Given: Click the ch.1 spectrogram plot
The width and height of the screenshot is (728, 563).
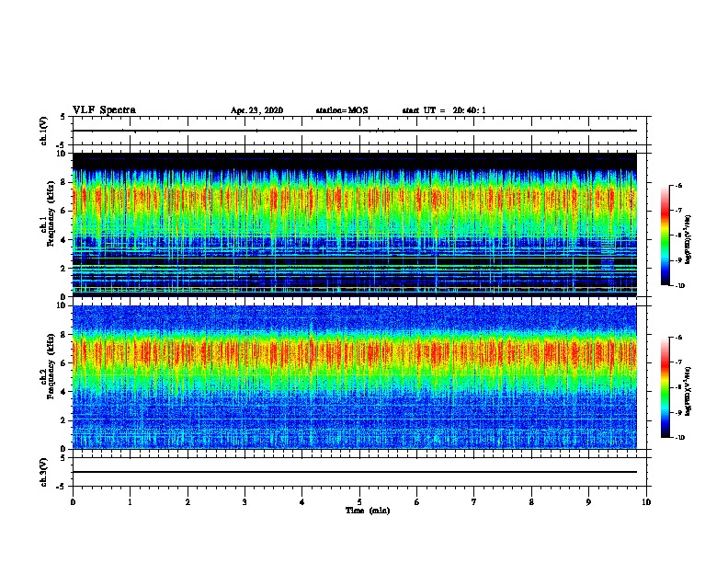Looking at the screenshot, I should [x=355, y=224].
